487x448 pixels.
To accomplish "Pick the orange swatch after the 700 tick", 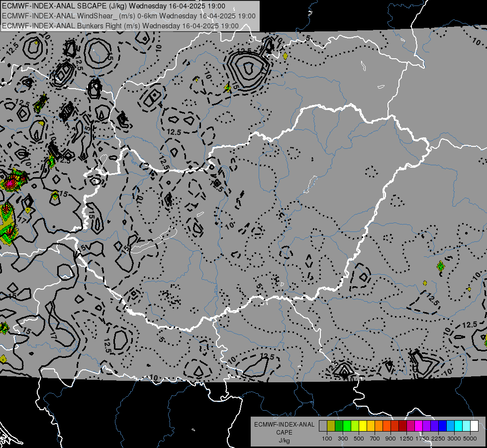I will (379, 426).
